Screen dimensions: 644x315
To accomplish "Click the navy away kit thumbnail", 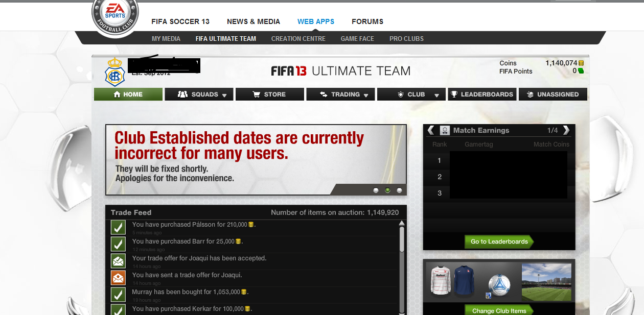I will click(464, 280).
